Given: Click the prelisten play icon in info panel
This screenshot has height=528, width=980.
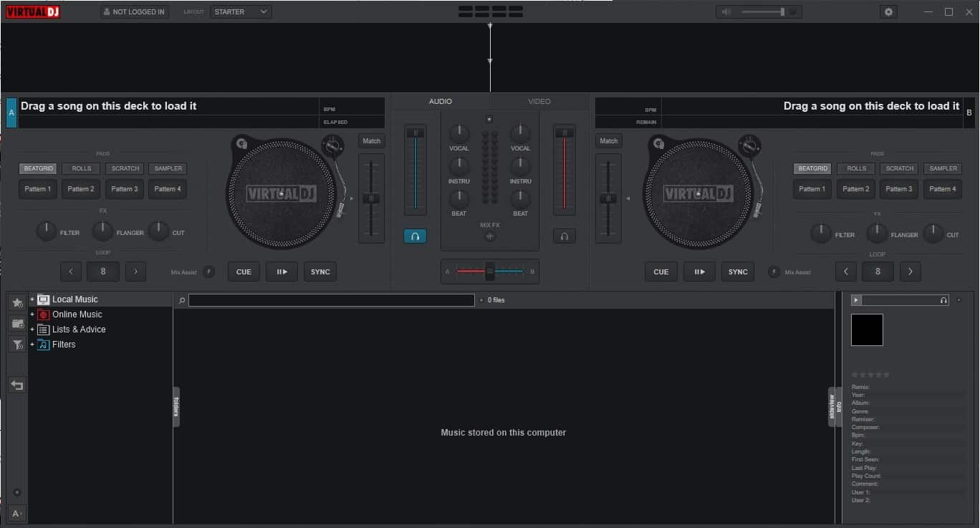Looking at the screenshot, I should click(x=857, y=300).
